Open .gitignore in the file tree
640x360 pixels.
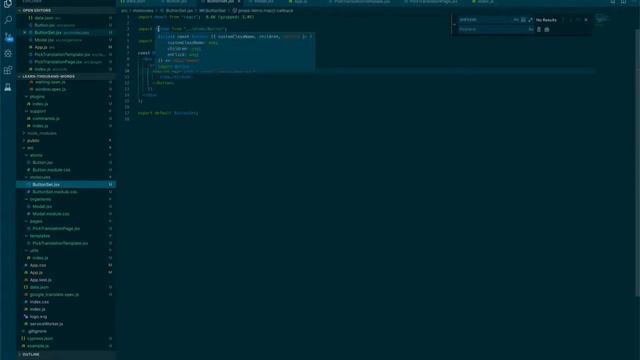click(65, 331)
